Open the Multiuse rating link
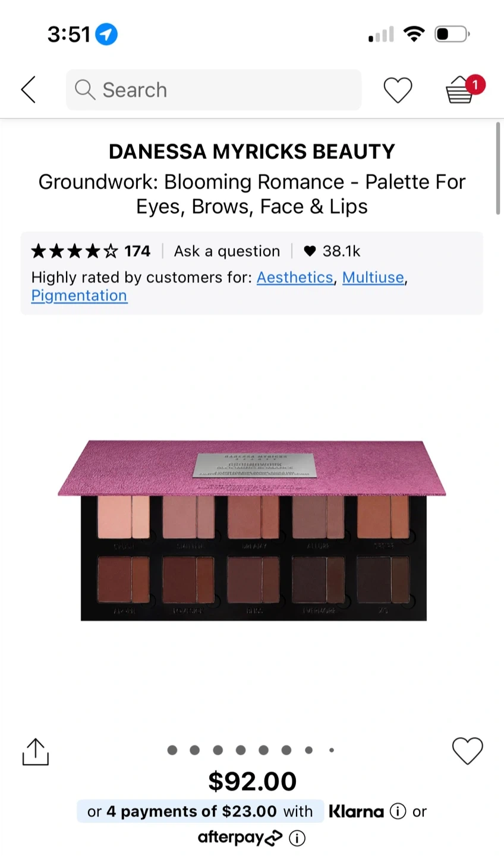 (x=373, y=278)
